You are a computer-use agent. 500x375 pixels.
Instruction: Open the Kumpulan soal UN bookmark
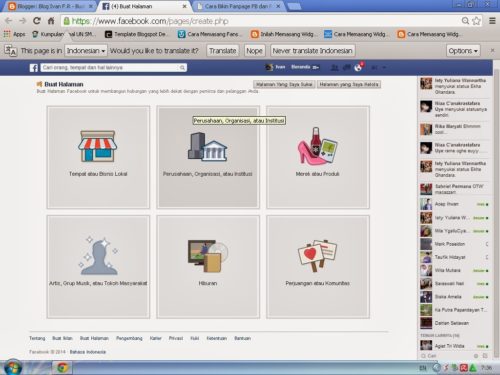[x=64, y=34]
